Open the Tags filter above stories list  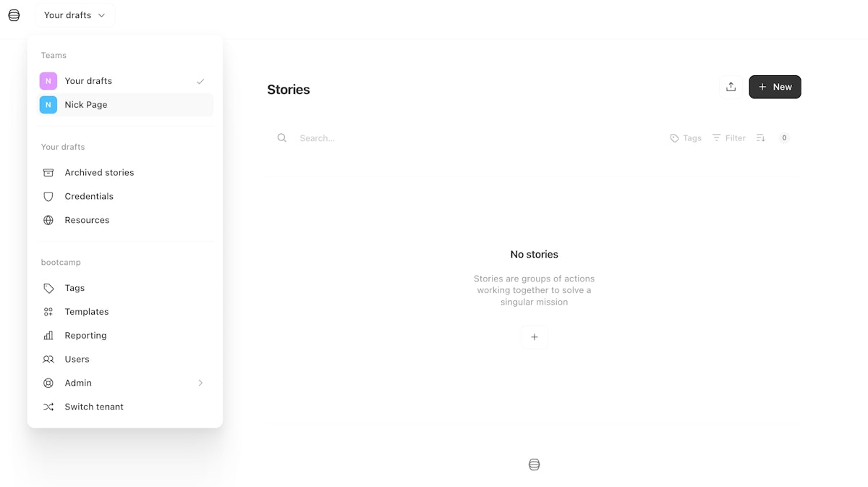[x=686, y=138]
